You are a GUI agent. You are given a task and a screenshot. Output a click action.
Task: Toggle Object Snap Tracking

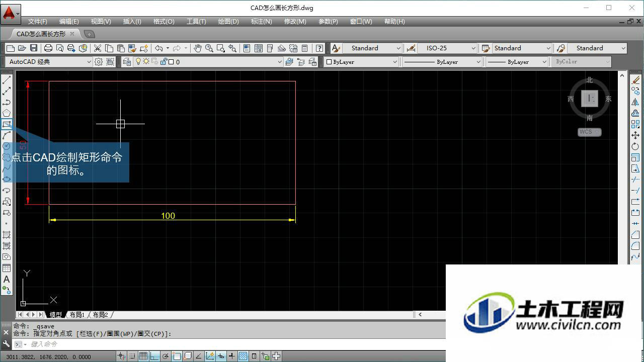pos(199,356)
